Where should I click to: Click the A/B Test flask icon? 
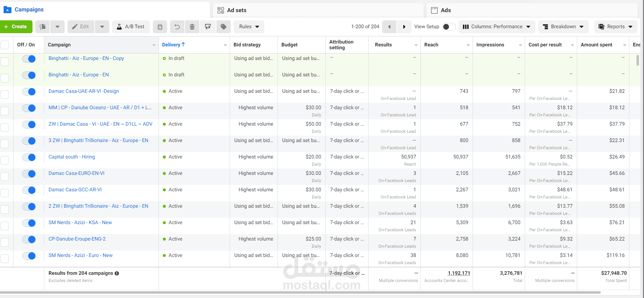(x=119, y=27)
